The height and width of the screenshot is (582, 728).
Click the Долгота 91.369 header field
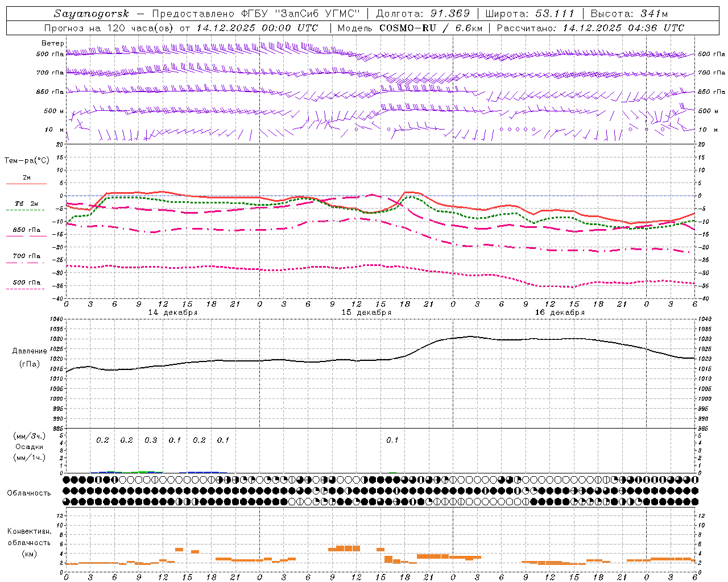[423, 14]
